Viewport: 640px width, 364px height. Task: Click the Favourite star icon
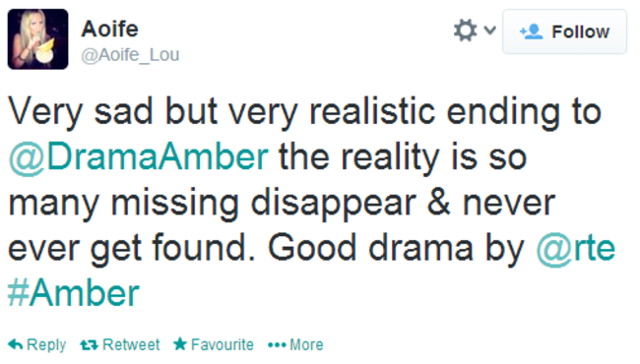[180, 344]
